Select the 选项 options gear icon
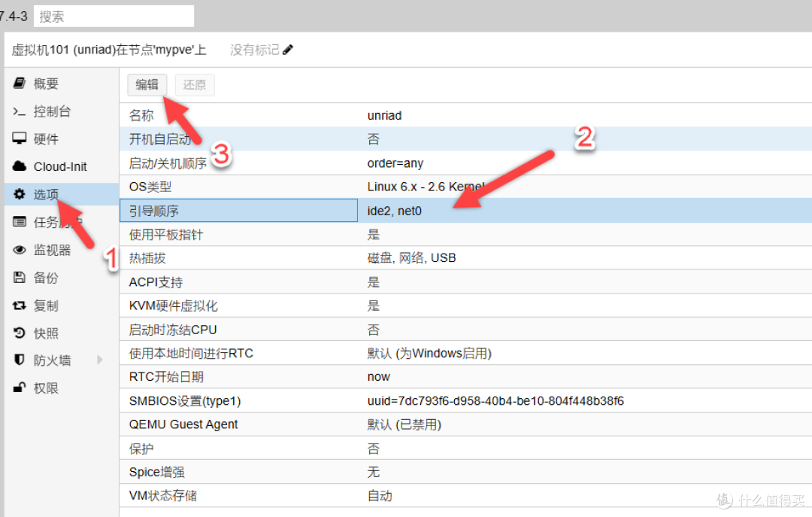The width and height of the screenshot is (812, 517). (x=18, y=193)
